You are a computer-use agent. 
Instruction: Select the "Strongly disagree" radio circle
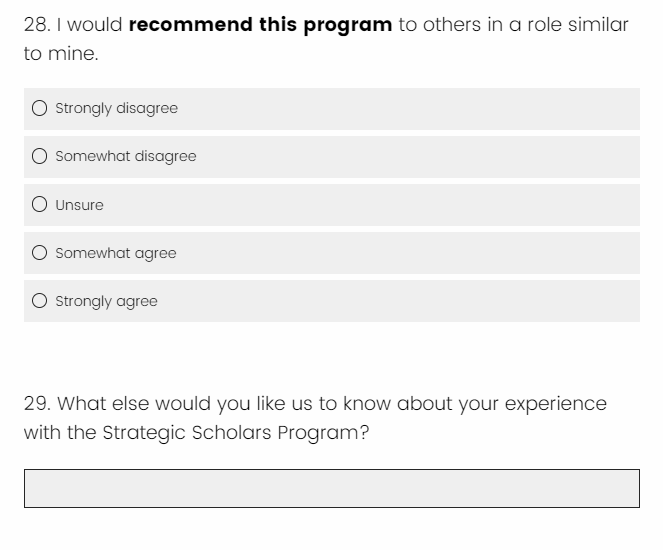(x=39, y=108)
